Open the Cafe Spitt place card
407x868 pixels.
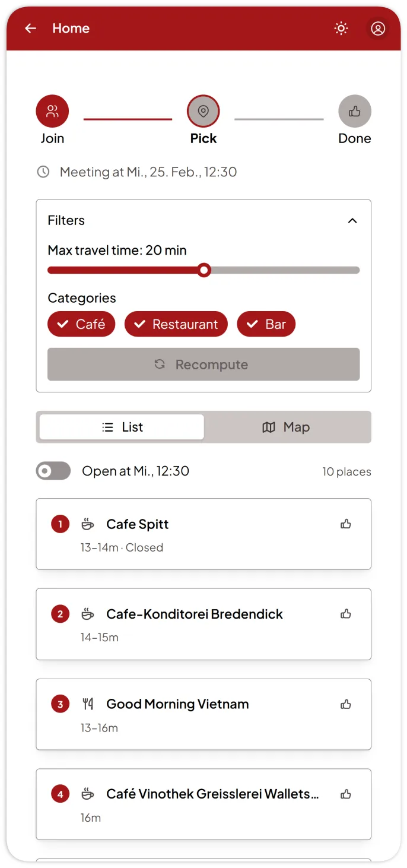[203, 533]
